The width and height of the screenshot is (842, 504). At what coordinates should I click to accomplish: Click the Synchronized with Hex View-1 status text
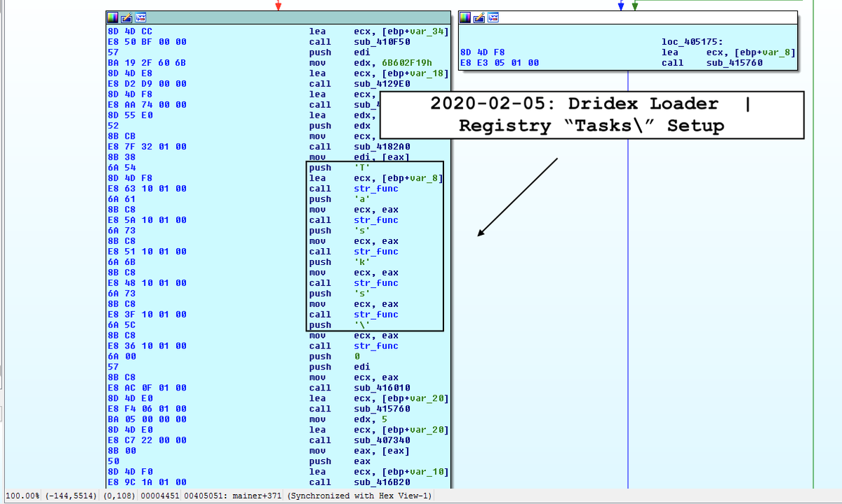pyautogui.click(x=359, y=496)
